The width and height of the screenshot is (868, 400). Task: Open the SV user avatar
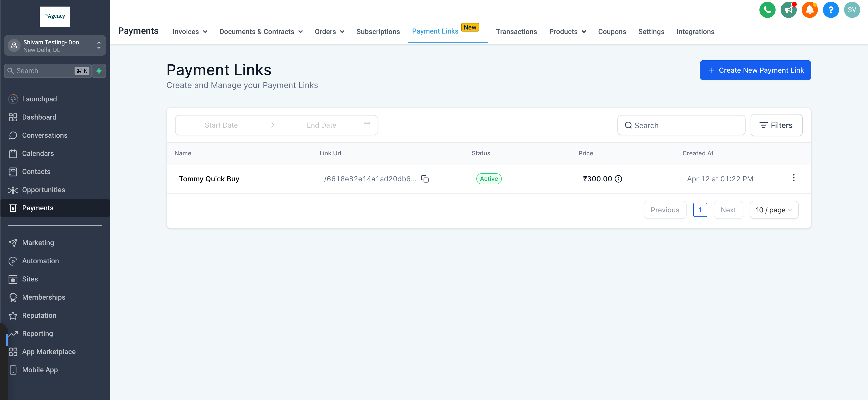851,10
